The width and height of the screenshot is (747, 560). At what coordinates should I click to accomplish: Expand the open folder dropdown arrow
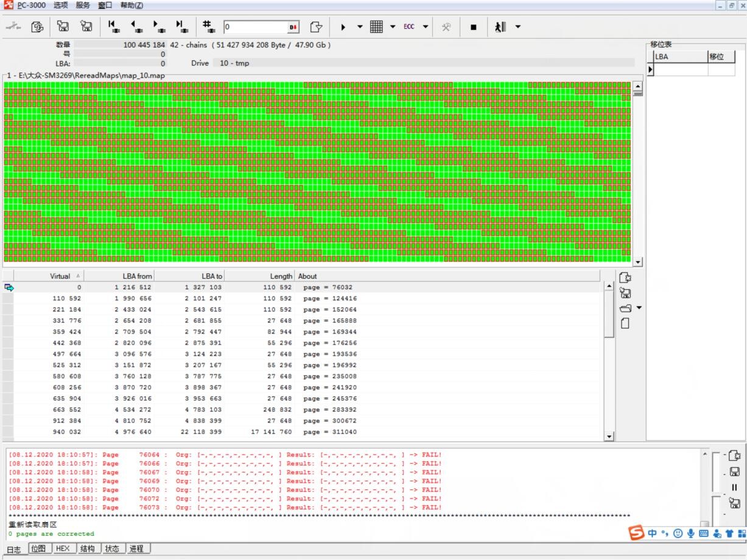pos(639,308)
